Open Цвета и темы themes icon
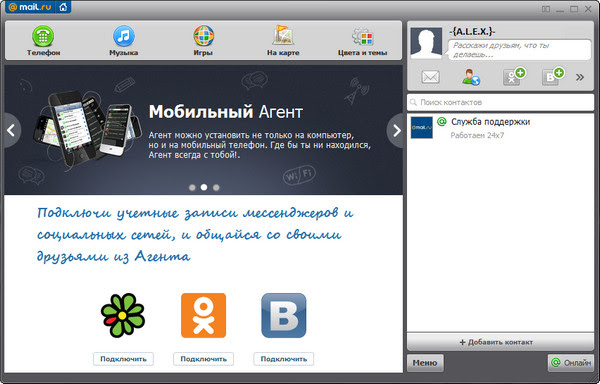The width and height of the screenshot is (600, 384). 362,37
